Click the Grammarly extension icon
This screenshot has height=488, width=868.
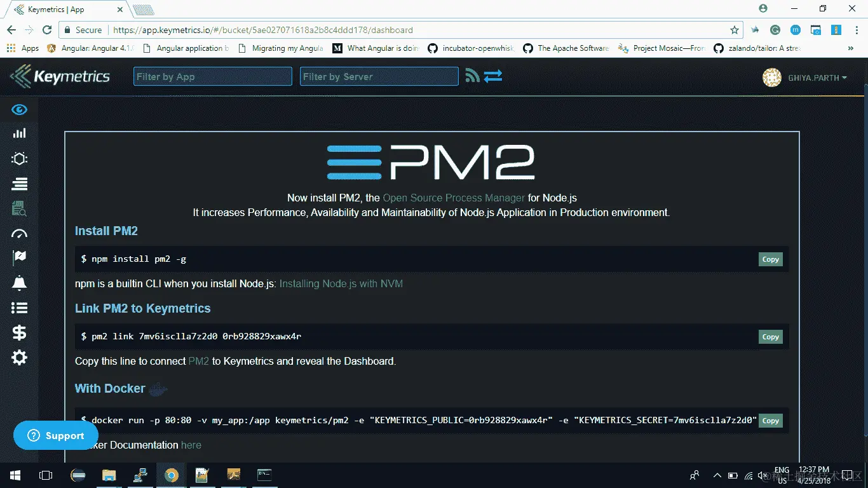[775, 30]
